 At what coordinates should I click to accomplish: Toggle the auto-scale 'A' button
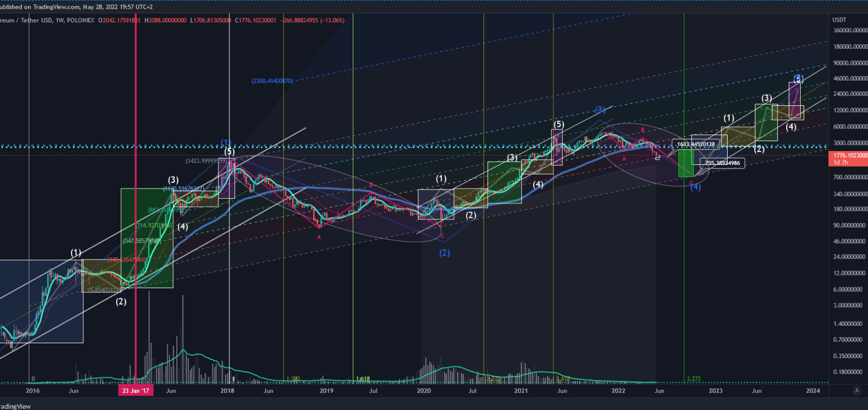pos(857,390)
